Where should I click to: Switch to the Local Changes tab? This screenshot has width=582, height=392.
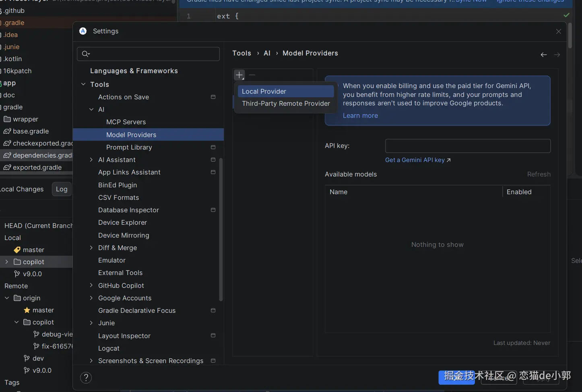coord(22,189)
